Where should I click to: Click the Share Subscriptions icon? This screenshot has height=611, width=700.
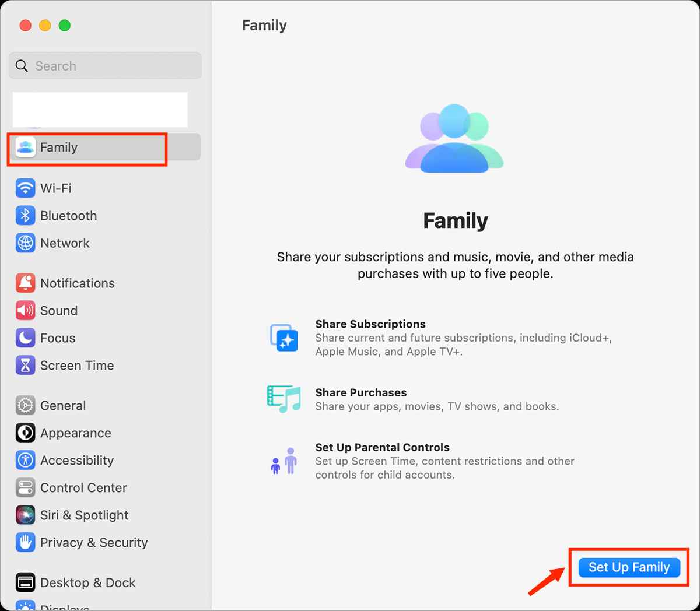pyautogui.click(x=284, y=338)
